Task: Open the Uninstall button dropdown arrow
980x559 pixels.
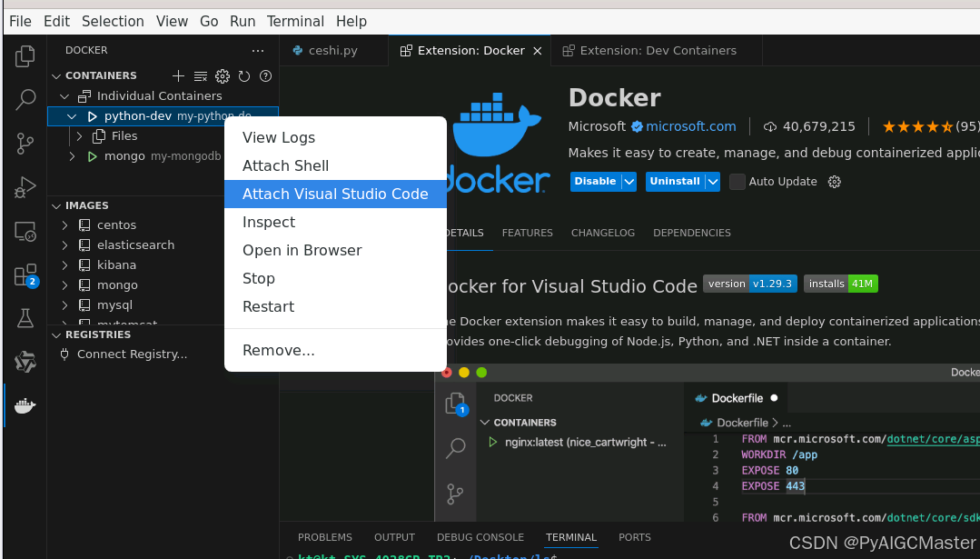Action: coord(712,182)
